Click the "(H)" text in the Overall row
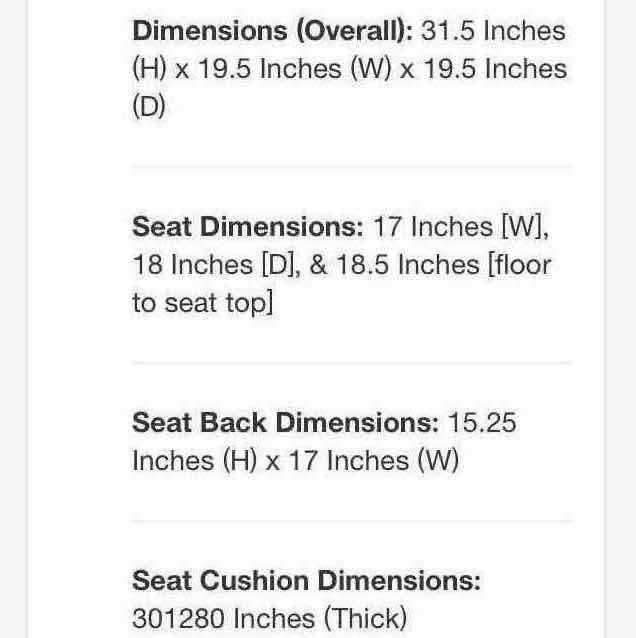The image size is (636, 638). [149, 70]
